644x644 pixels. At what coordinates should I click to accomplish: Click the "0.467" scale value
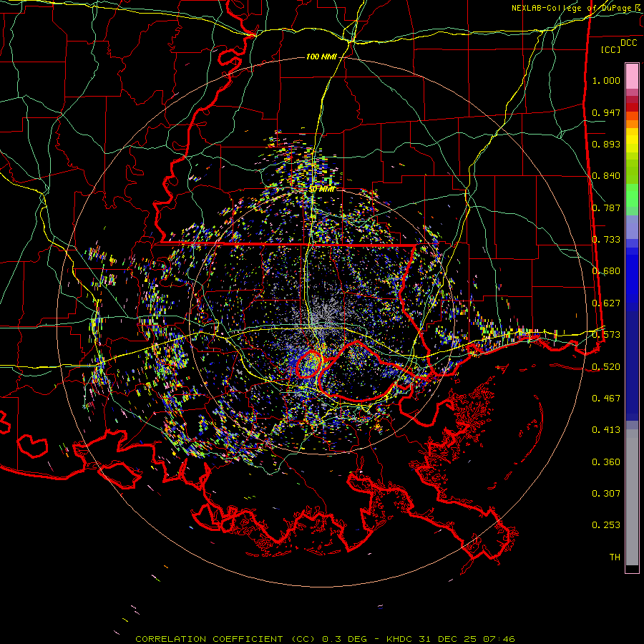(606, 399)
